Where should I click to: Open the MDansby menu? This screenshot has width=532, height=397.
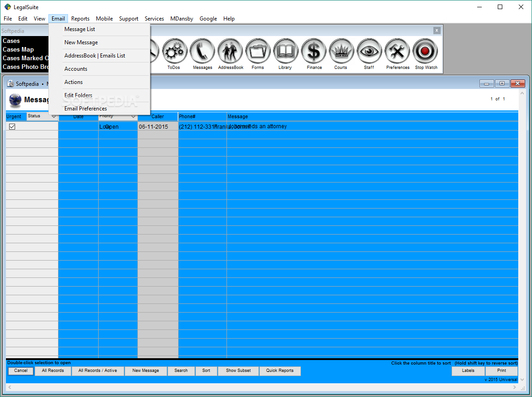pyautogui.click(x=181, y=19)
